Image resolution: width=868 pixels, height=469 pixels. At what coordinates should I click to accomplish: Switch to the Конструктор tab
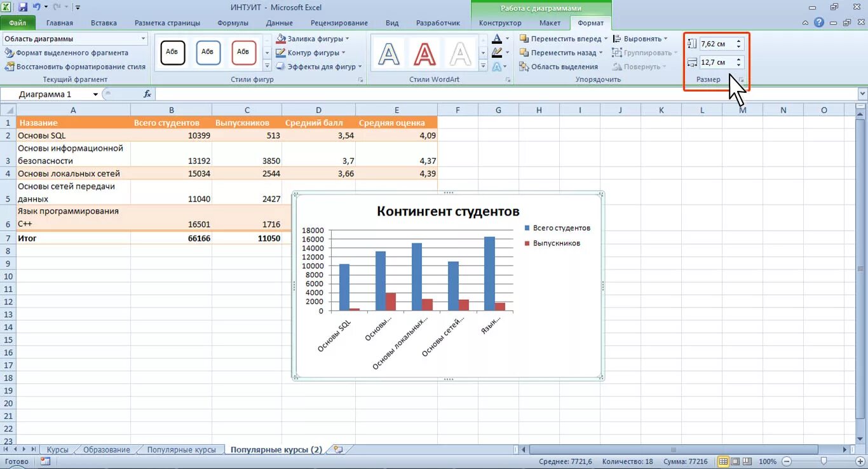point(500,23)
